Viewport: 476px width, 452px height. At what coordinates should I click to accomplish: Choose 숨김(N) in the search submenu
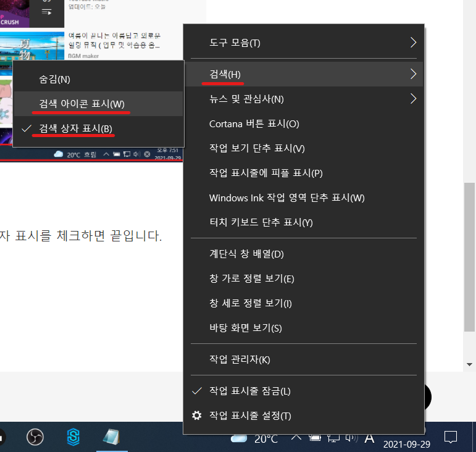click(x=98, y=79)
